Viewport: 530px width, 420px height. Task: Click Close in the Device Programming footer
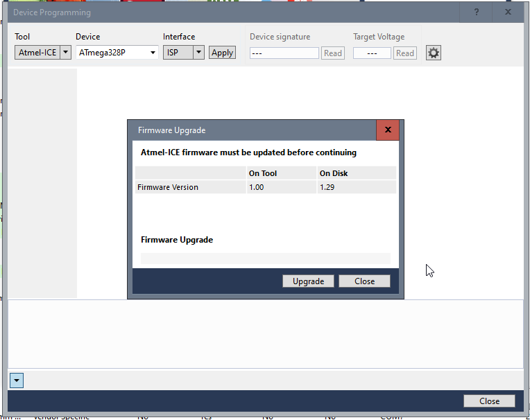(489, 401)
